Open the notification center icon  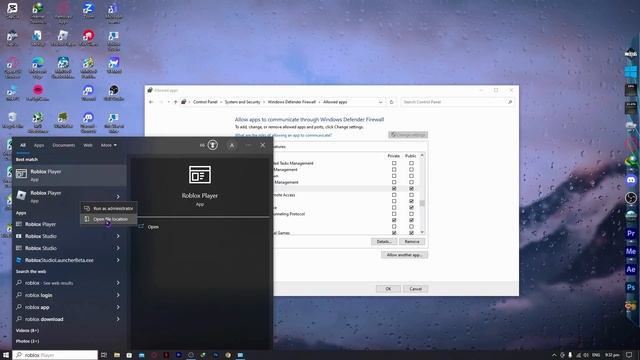629,355
